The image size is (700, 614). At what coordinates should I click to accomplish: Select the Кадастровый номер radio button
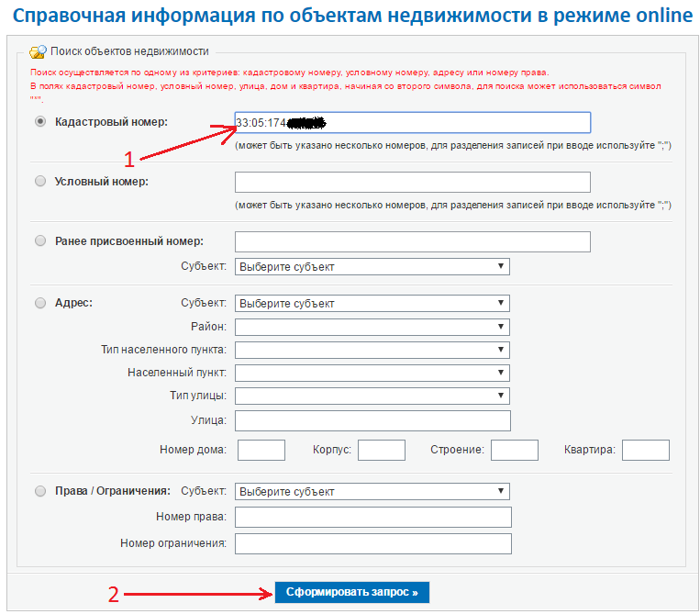pos(40,121)
